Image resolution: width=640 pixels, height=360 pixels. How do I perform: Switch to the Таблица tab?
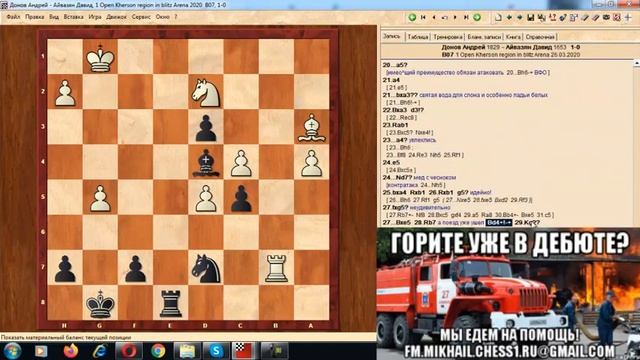418,37
